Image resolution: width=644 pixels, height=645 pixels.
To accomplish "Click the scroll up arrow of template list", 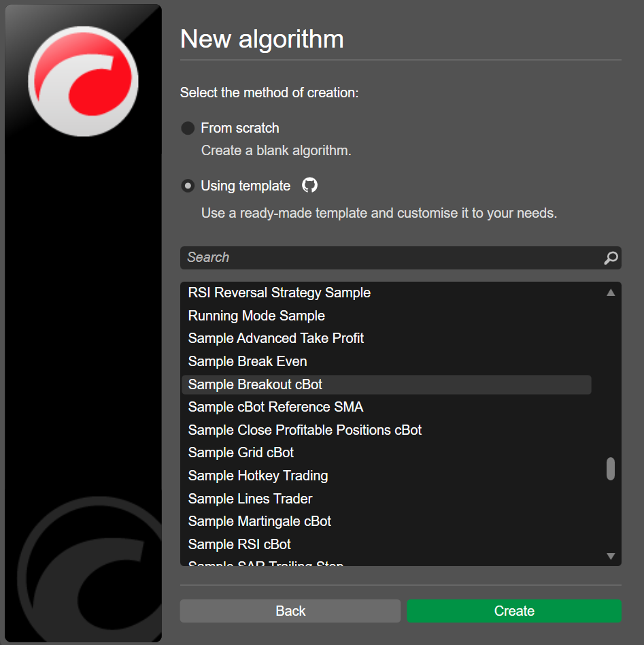I will coord(611,293).
